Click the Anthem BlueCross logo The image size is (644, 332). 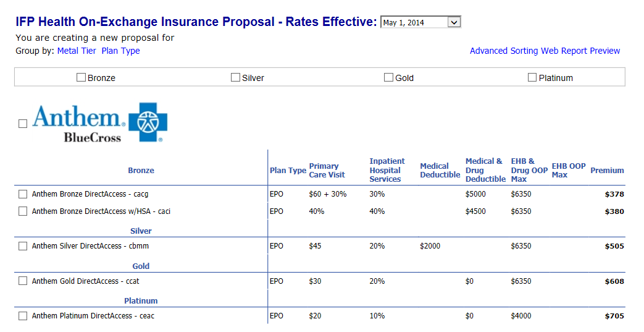pyautogui.click(x=100, y=122)
